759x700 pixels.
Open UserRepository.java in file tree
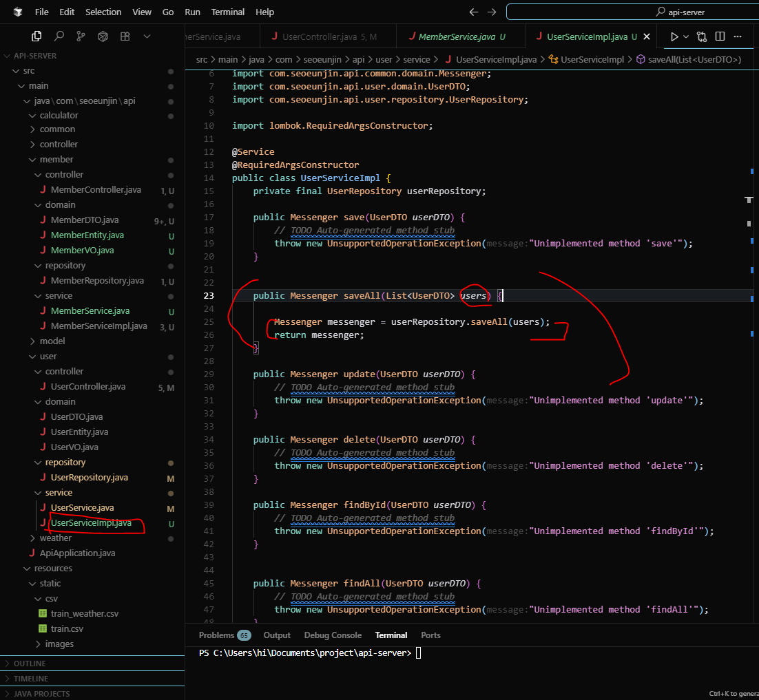(89, 478)
